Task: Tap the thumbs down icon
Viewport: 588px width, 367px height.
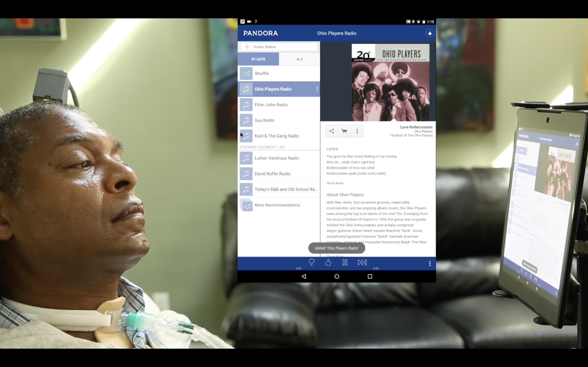Action: coord(312,262)
